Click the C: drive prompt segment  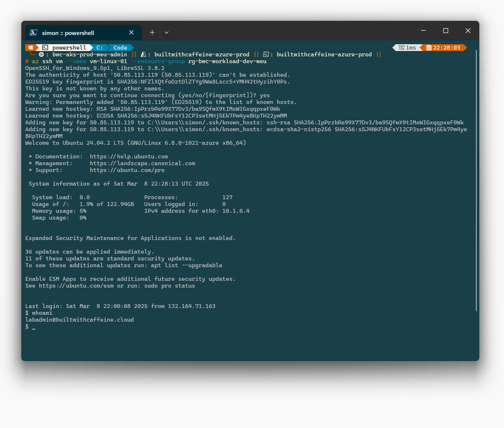pos(100,48)
